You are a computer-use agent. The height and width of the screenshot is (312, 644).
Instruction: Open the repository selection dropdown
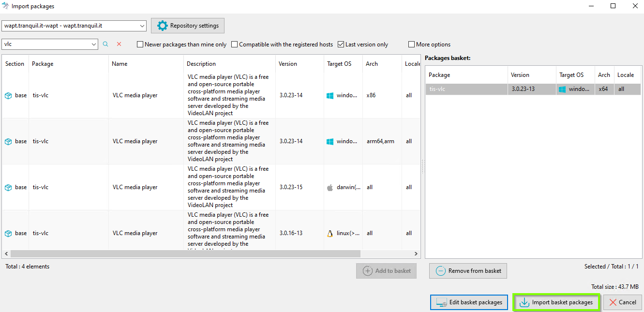click(142, 26)
